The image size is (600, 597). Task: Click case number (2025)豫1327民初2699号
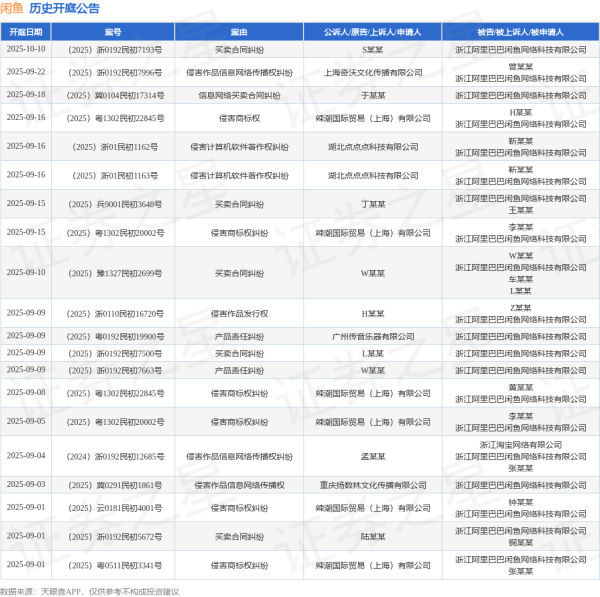[115, 273]
